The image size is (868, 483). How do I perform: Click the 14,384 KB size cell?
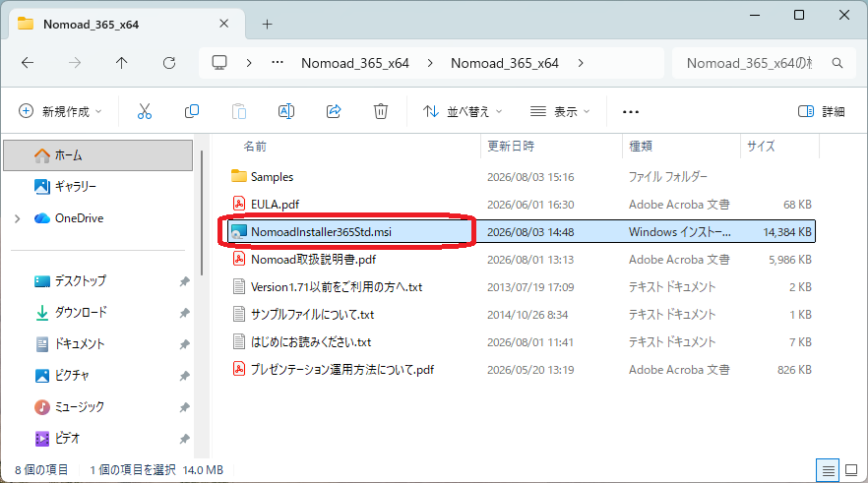786,232
